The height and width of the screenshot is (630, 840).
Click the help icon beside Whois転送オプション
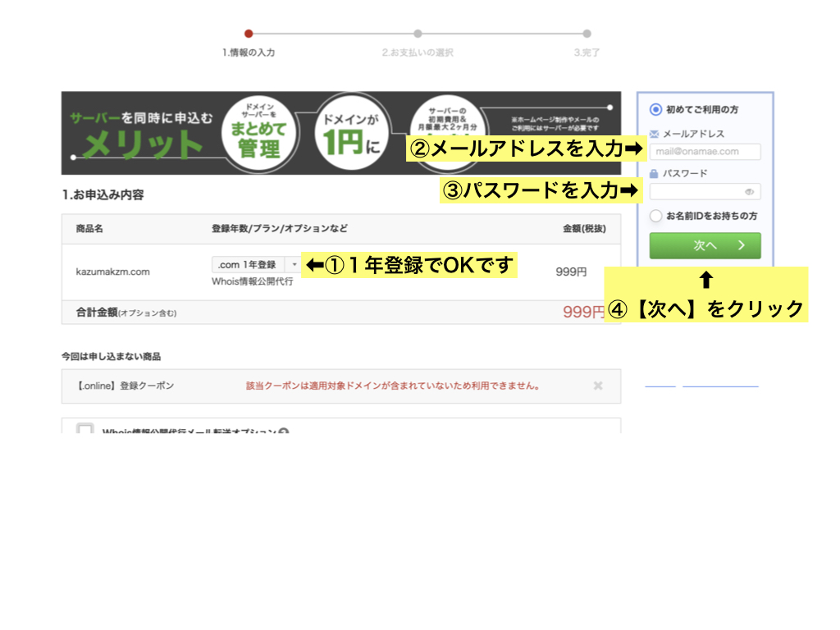tap(284, 431)
